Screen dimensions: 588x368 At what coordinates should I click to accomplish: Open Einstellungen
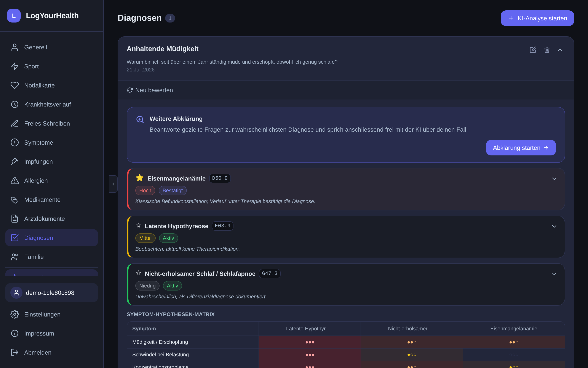pos(51,314)
